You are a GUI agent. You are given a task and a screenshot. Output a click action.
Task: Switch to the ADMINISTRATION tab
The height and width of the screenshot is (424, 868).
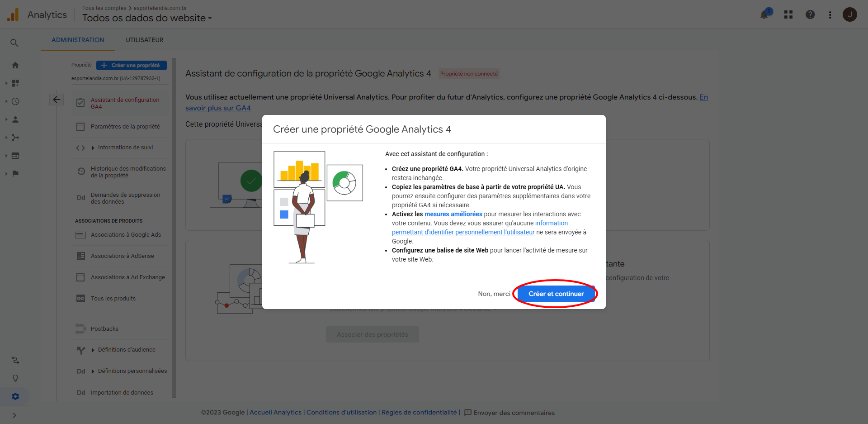tap(78, 40)
